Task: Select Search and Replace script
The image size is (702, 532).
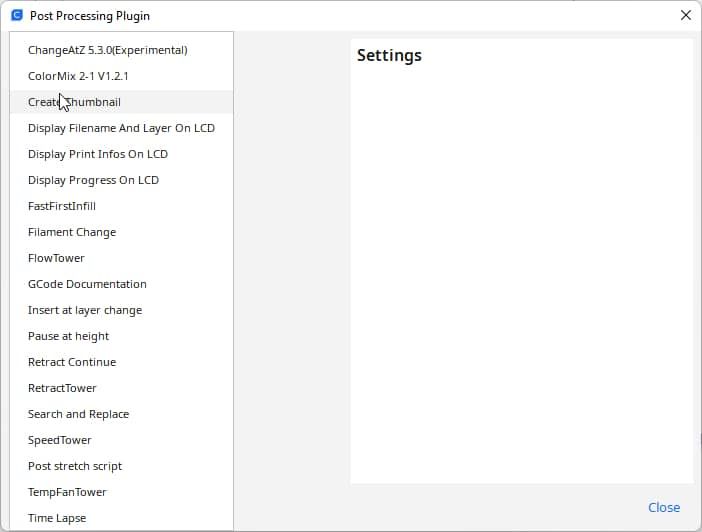Action: click(78, 414)
